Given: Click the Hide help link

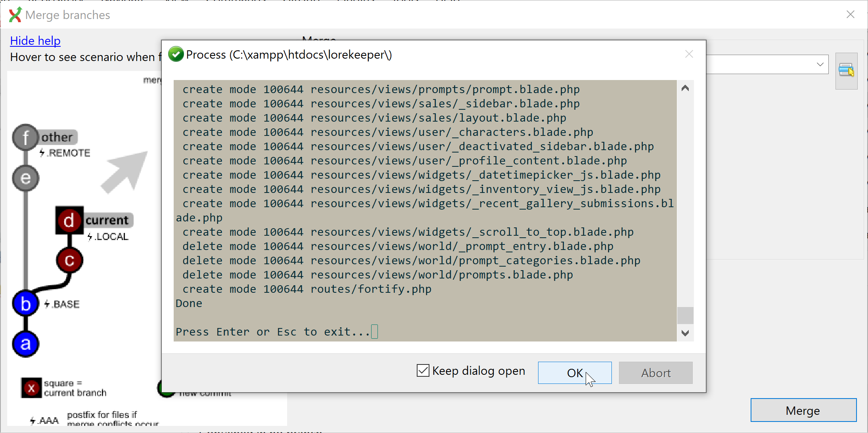Looking at the screenshot, I should pos(35,40).
